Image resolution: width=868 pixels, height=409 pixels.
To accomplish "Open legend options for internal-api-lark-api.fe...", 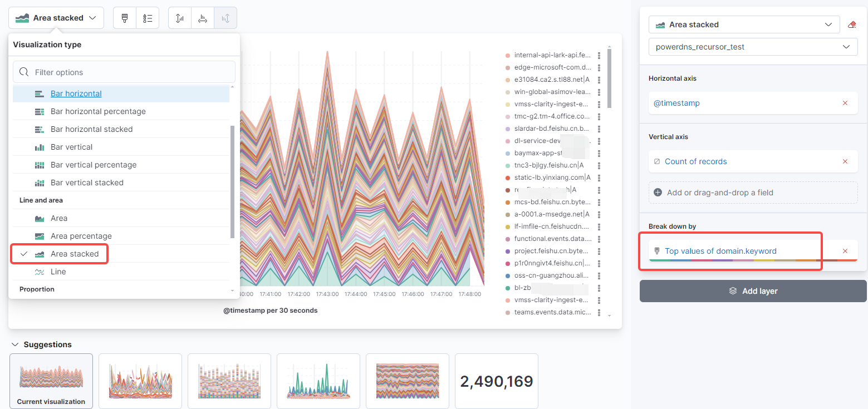I will coord(599,55).
